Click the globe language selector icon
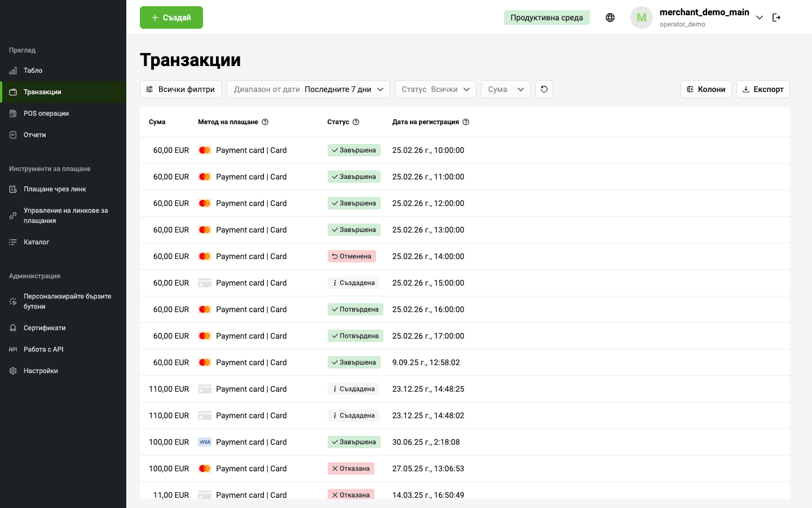812x508 pixels. (x=610, y=17)
